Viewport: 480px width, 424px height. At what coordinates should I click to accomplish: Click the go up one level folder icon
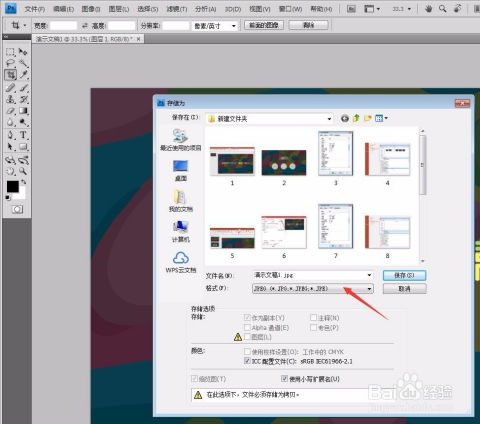(356, 118)
